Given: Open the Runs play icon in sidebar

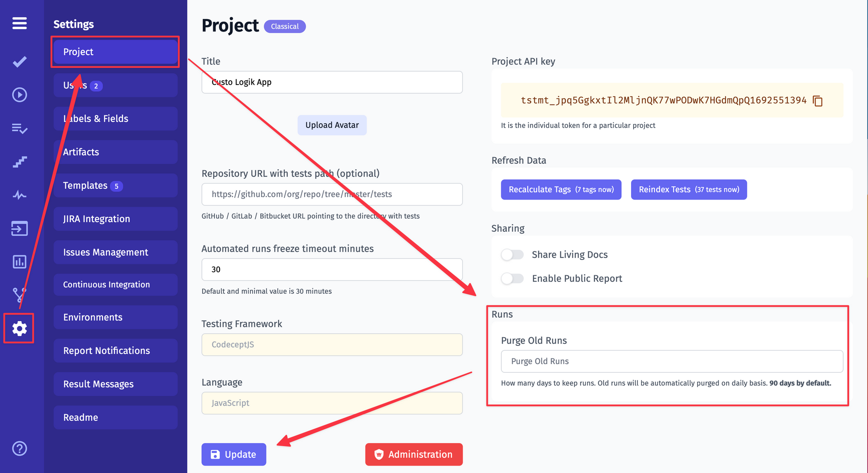Looking at the screenshot, I should (x=20, y=95).
